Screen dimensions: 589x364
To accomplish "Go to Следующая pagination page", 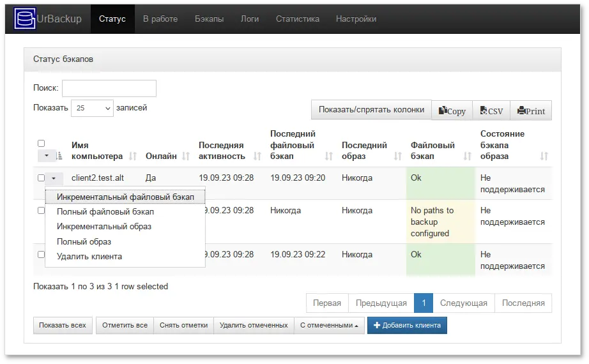I will click(464, 303).
